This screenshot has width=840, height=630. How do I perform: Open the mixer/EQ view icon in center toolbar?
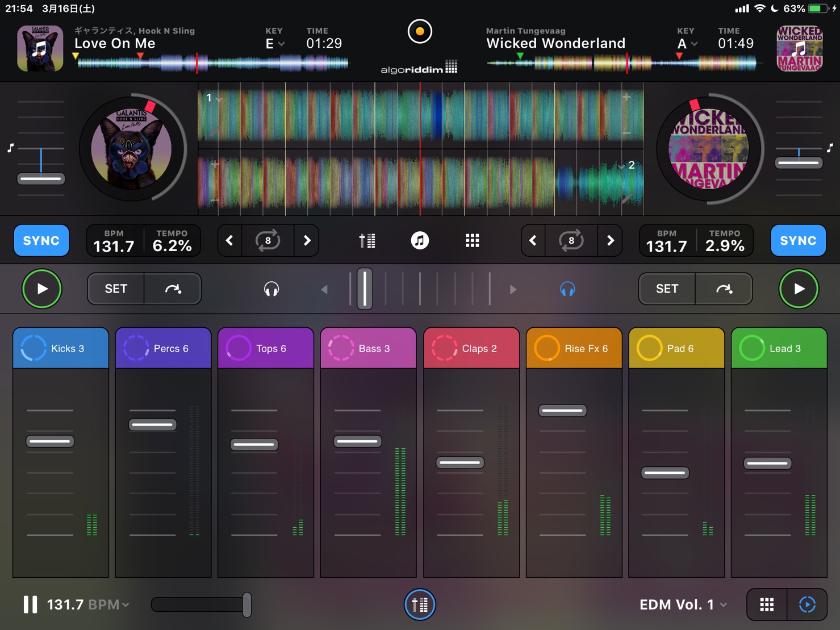[x=367, y=241]
